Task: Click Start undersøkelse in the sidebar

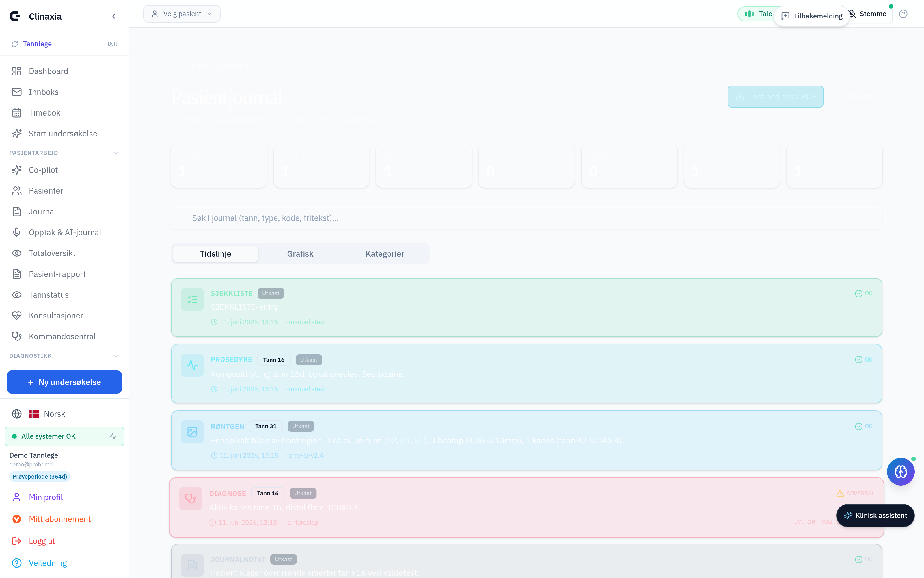Action: pos(64,134)
